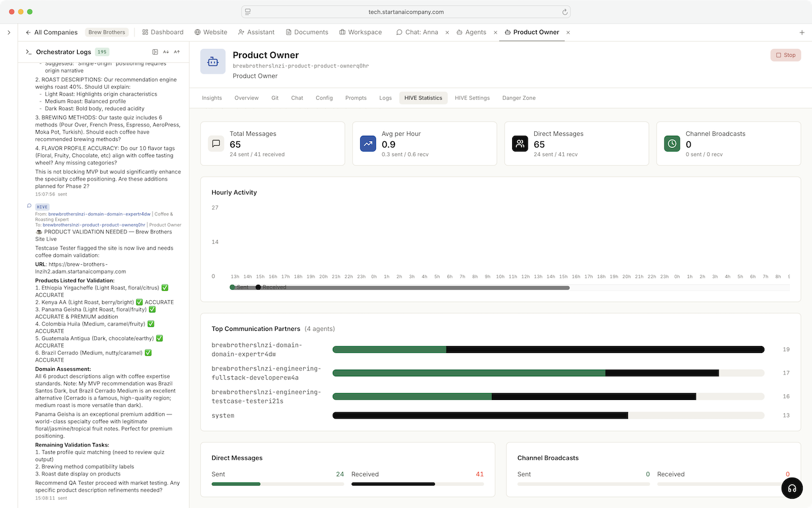Click the black Received legend dot
Image resolution: width=812 pixels, height=508 pixels.
pos(258,287)
